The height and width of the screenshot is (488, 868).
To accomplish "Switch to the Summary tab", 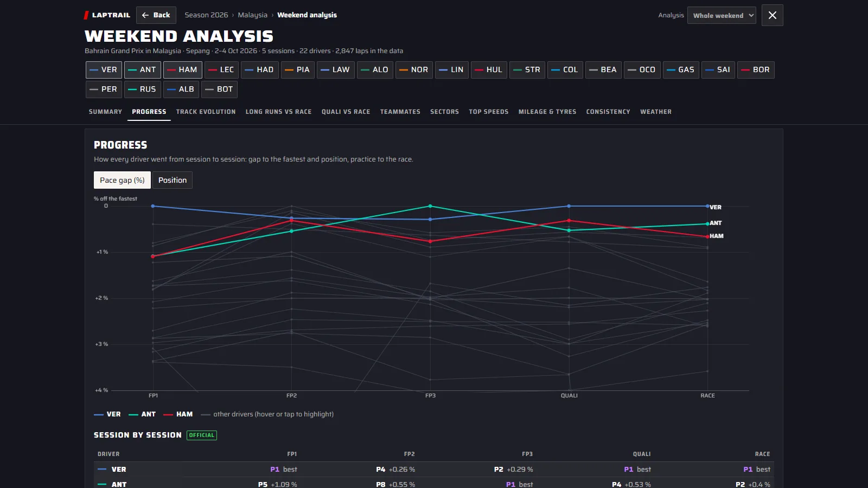I will (x=105, y=112).
